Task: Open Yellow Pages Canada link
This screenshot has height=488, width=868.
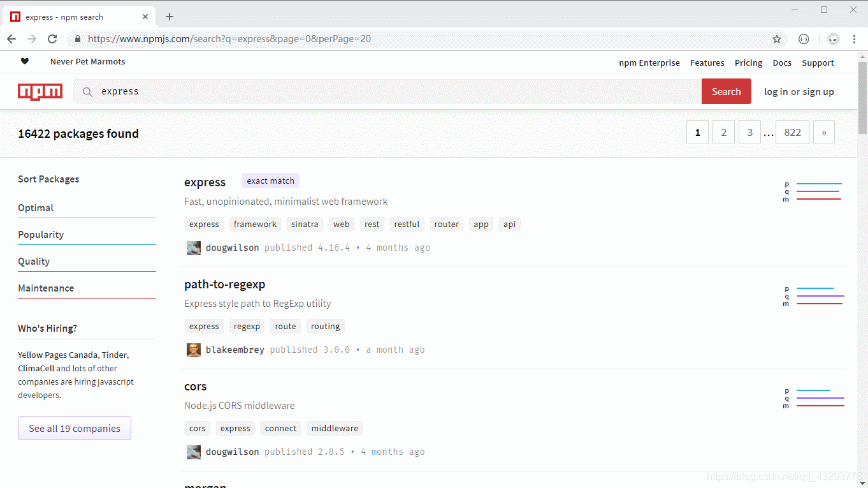Action: tap(58, 355)
